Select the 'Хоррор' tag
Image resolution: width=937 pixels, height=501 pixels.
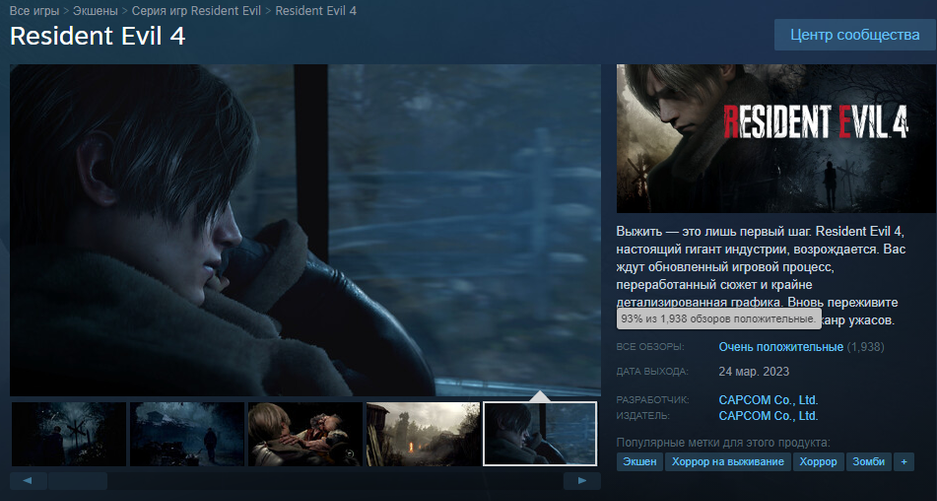[818, 462]
